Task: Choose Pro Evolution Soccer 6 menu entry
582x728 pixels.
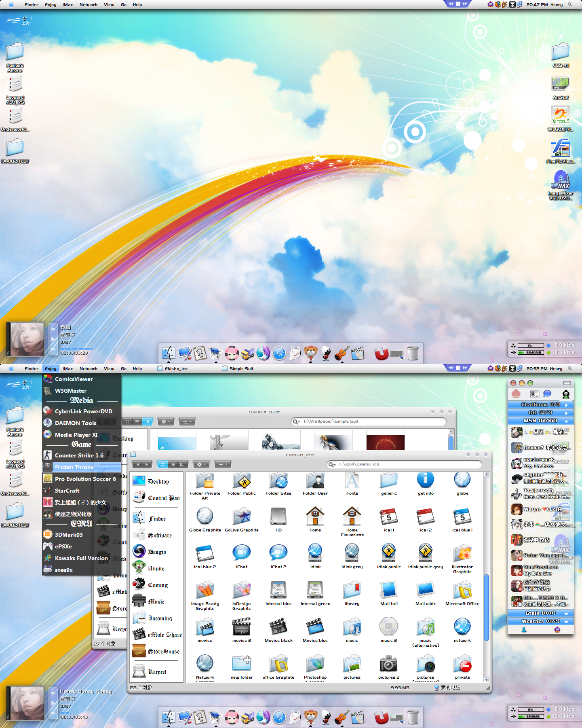Action: click(82, 479)
